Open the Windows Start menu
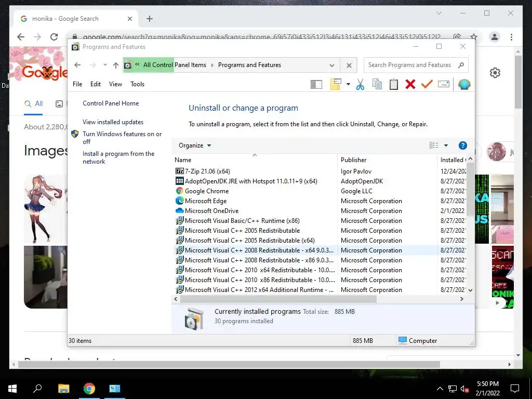Image resolution: width=532 pixels, height=399 pixels. pos(12,389)
